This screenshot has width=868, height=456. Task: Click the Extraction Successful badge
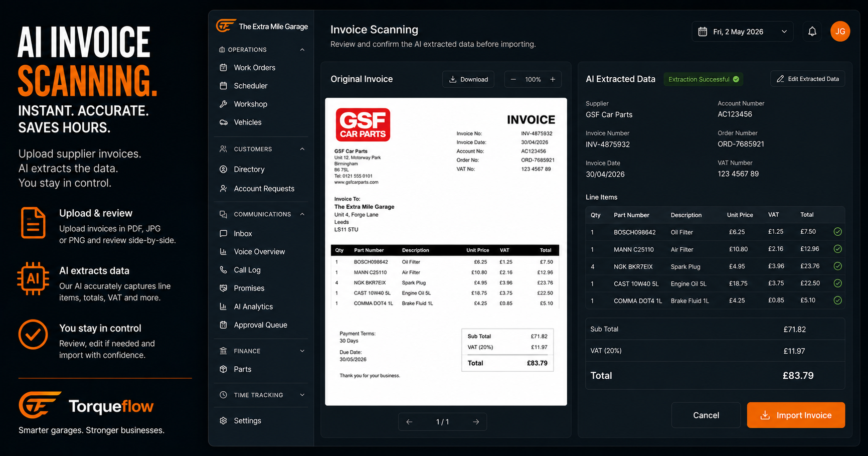704,79
